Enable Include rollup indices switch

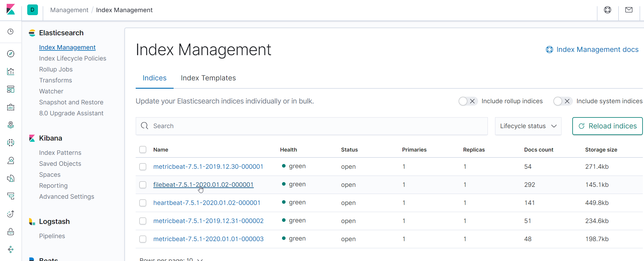tap(468, 101)
